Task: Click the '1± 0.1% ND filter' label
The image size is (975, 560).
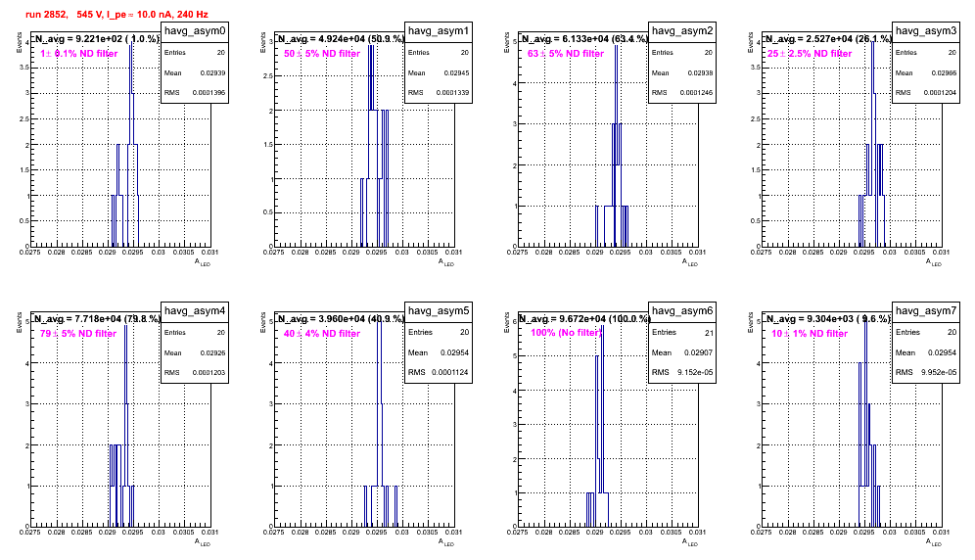Action: coord(79,54)
